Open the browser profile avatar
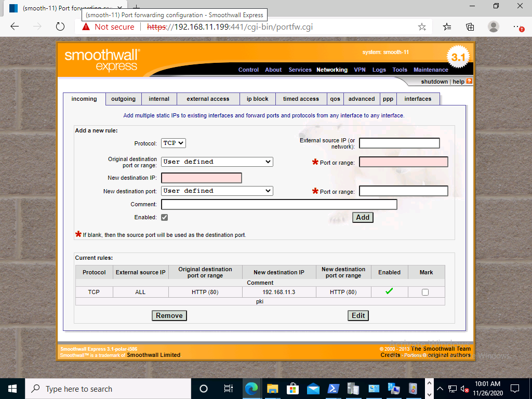532x399 pixels. tap(494, 26)
